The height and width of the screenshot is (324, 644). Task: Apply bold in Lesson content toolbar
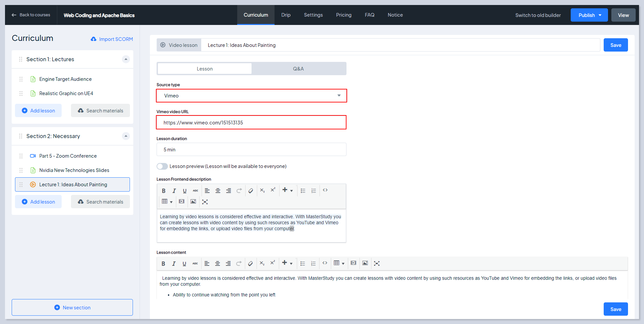tap(163, 263)
